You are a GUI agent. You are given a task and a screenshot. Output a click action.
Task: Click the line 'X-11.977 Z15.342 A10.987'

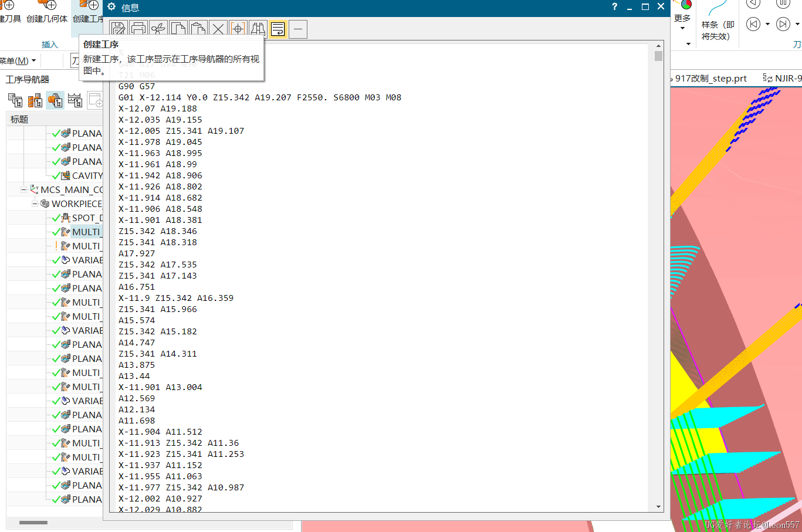[181, 487]
